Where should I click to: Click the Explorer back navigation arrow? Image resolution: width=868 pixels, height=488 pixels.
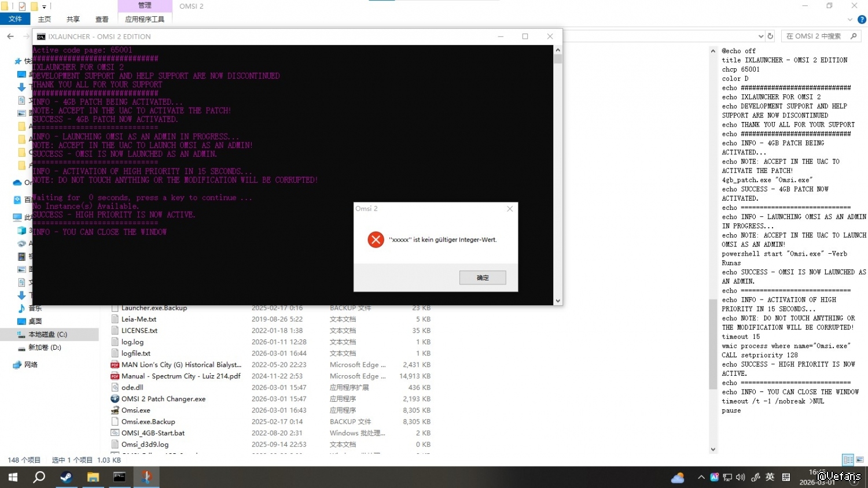pos(10,36)
